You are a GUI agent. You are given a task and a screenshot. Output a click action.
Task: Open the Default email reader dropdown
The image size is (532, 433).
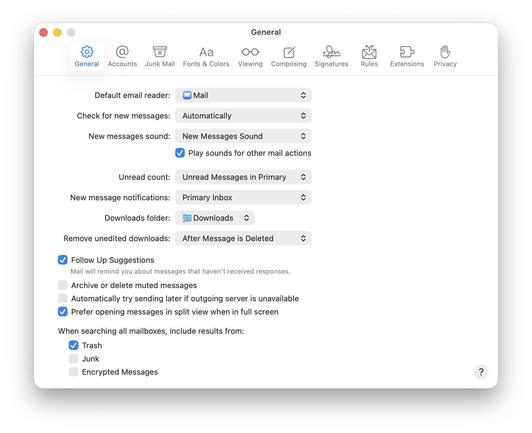coord(243,95)
